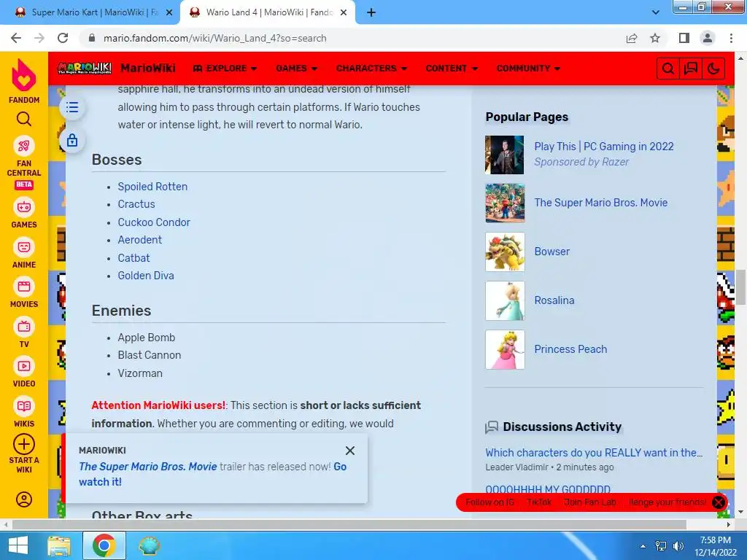
Task: Click Princess Peach thumbnail image
Action: tap(505, 349)
